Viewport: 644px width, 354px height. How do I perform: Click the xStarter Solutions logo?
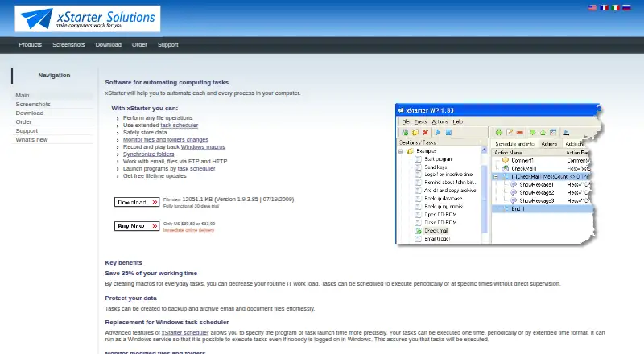coord(88,19)
